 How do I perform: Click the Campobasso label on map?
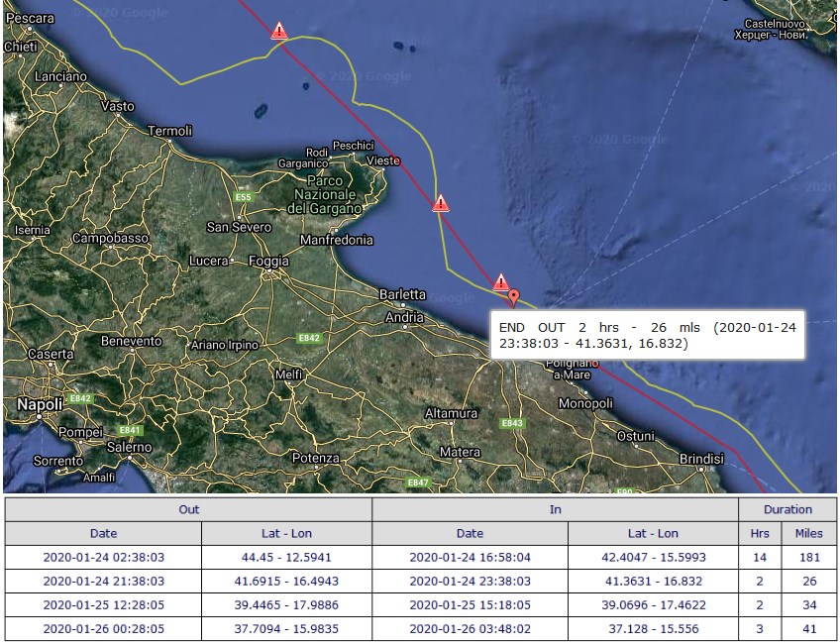110,238
